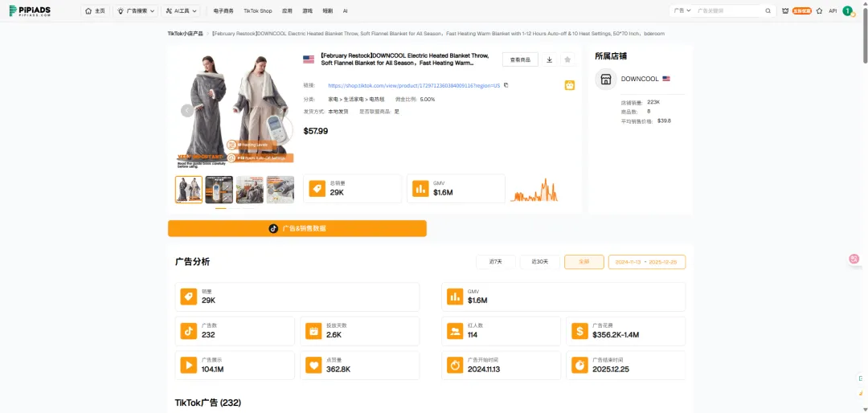This screenshot has height=413, width=868.
Task: Click the yellow robot icon
Action: pos(570,85)
